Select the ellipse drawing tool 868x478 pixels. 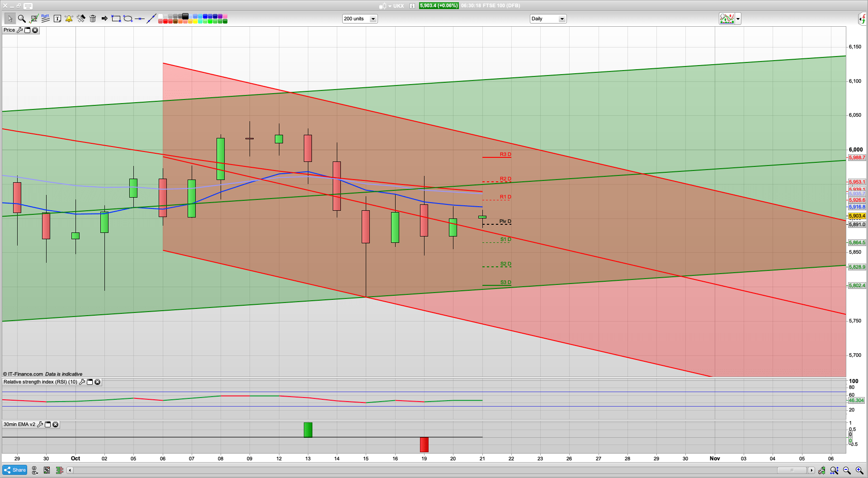tap(128, 19)
